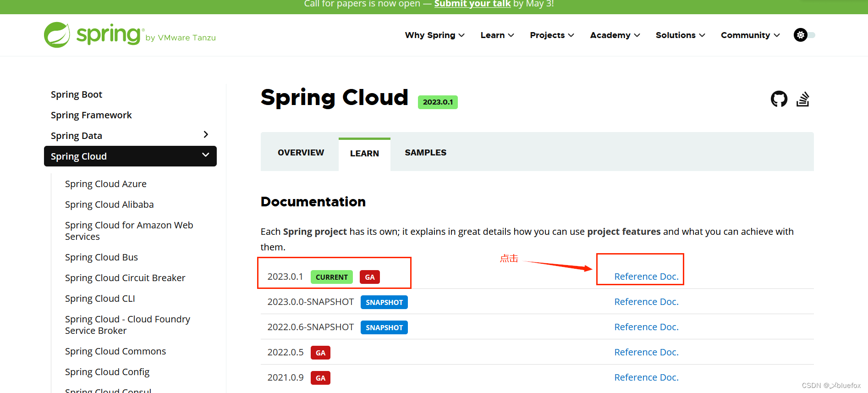Switch to the LEARN tab
This screenshot has width=868, height=393.
coord(364,154)
